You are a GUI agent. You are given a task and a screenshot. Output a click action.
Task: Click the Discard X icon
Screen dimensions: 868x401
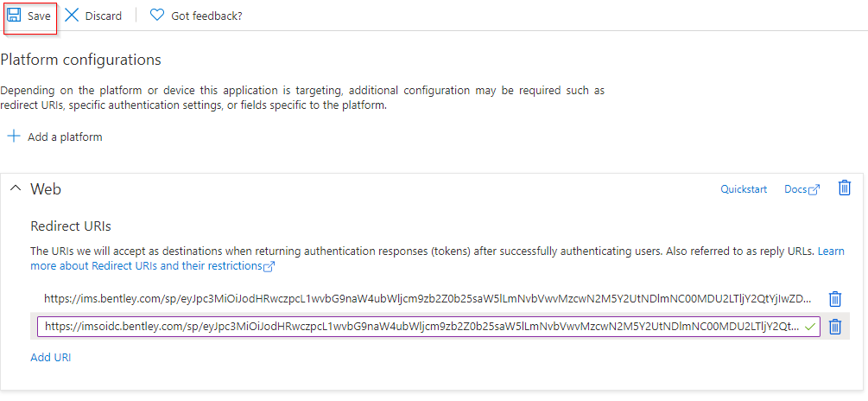click(72, 16)
